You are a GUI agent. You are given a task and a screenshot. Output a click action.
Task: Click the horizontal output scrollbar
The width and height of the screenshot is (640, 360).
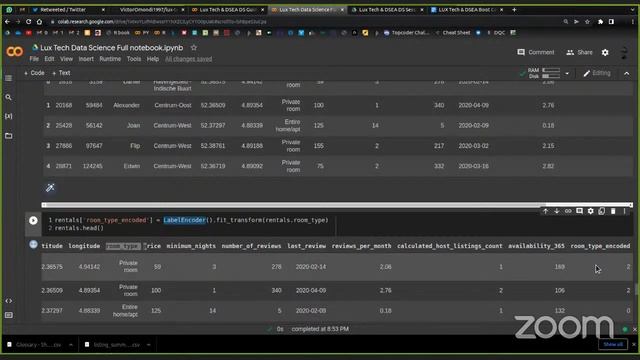pos(337,205)
